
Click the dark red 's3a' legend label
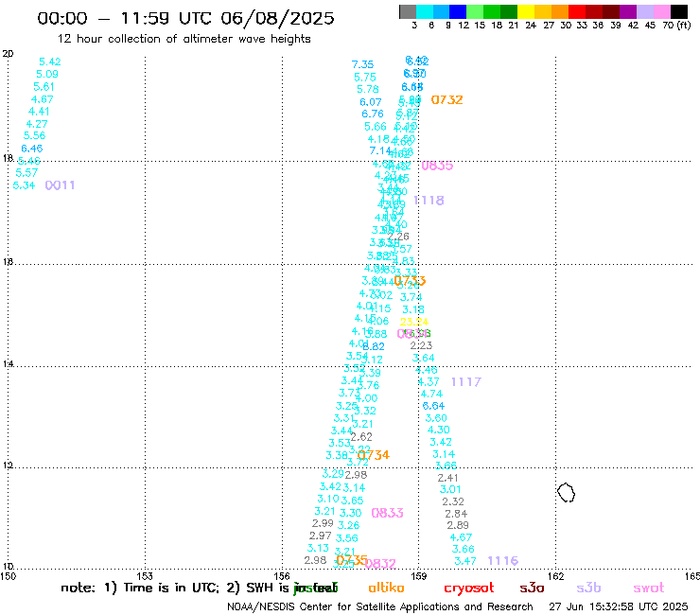pos(532,589)
